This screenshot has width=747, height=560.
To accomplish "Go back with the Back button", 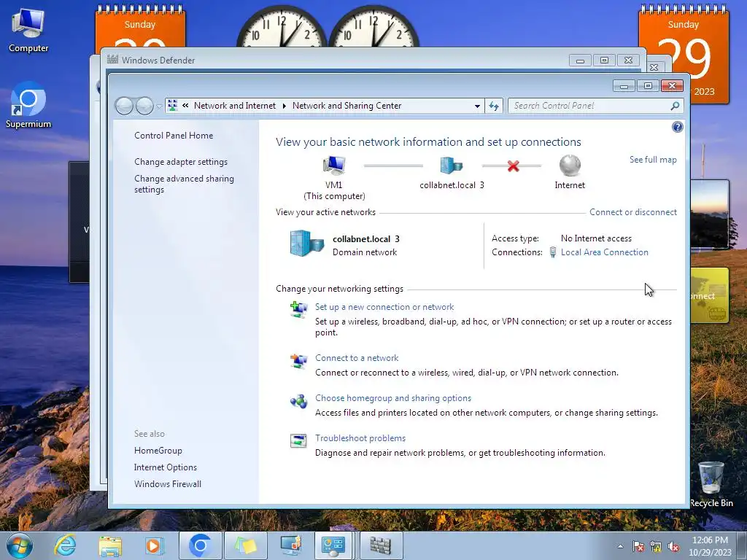I will pos(124,106).
